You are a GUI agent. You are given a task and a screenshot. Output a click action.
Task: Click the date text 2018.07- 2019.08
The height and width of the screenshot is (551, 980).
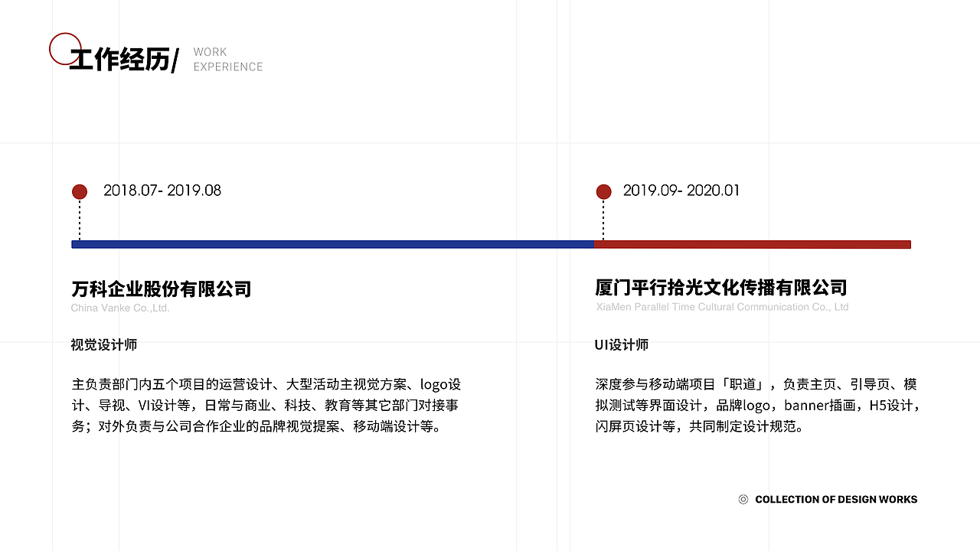point(162,191)
